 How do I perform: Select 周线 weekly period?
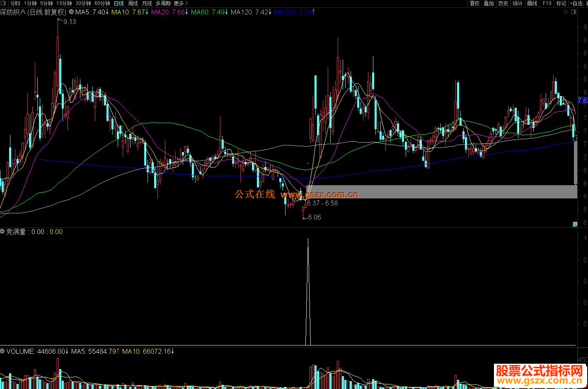133,3
